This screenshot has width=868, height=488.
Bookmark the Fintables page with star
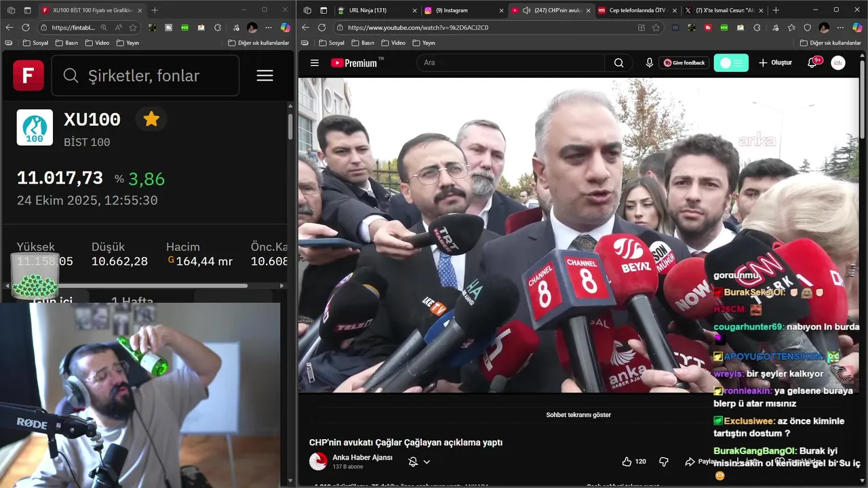pyautogui.click(x=133, y=27)
